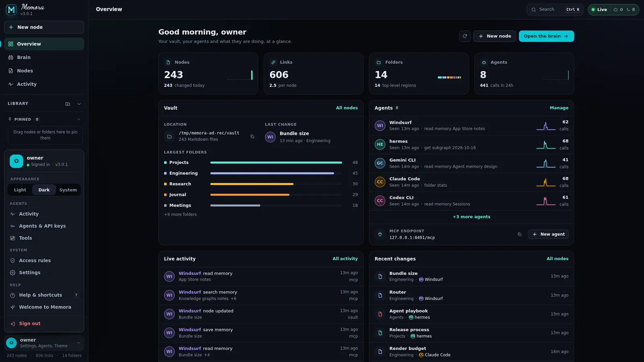
Task: Click the pinned drop zone box
Action: click(45, 136)
